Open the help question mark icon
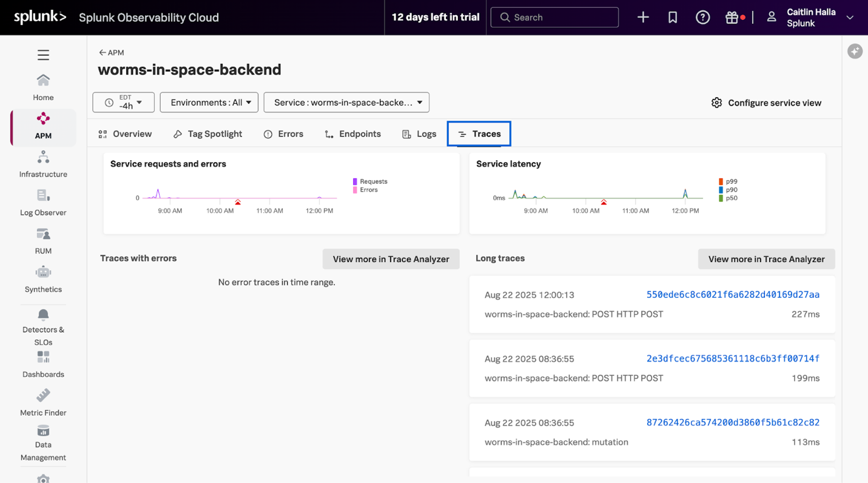The width and height of the screenshot is (868, 483). tap(702, 17)
